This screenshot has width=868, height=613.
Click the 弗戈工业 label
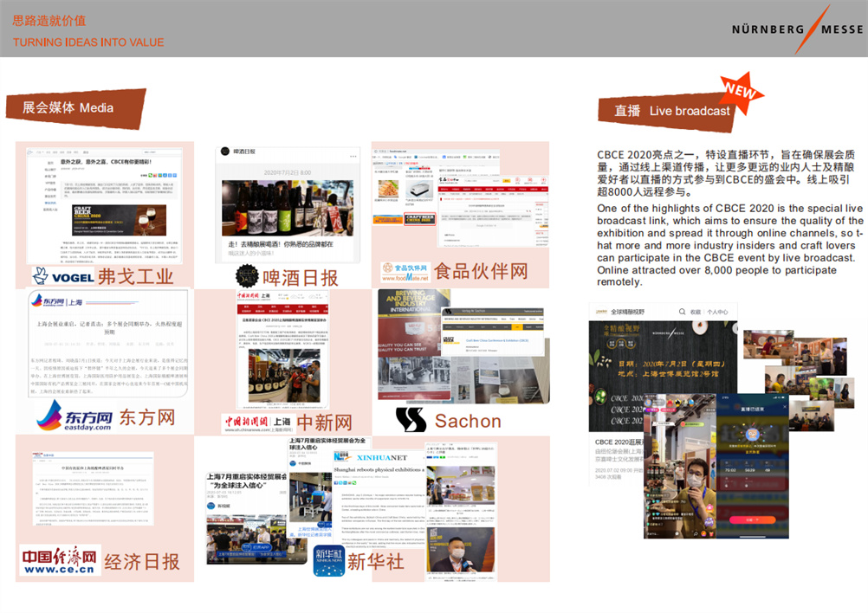[136, 276]
